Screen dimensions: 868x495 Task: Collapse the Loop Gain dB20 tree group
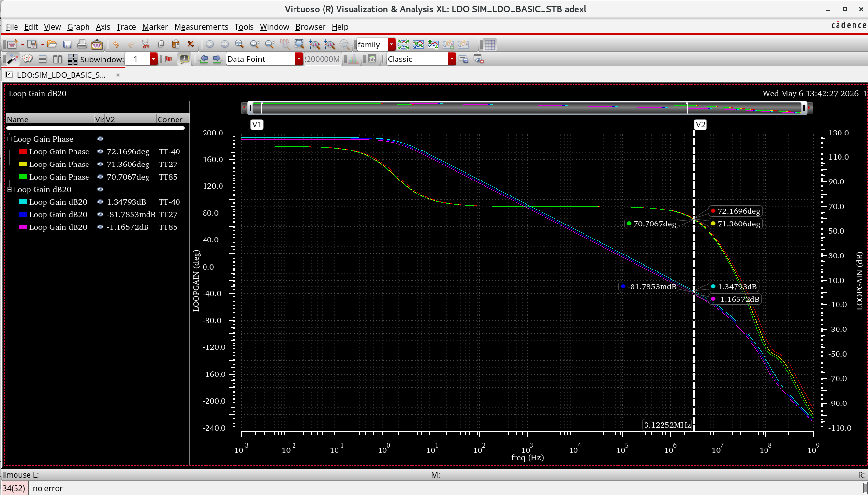pos(9,189)
